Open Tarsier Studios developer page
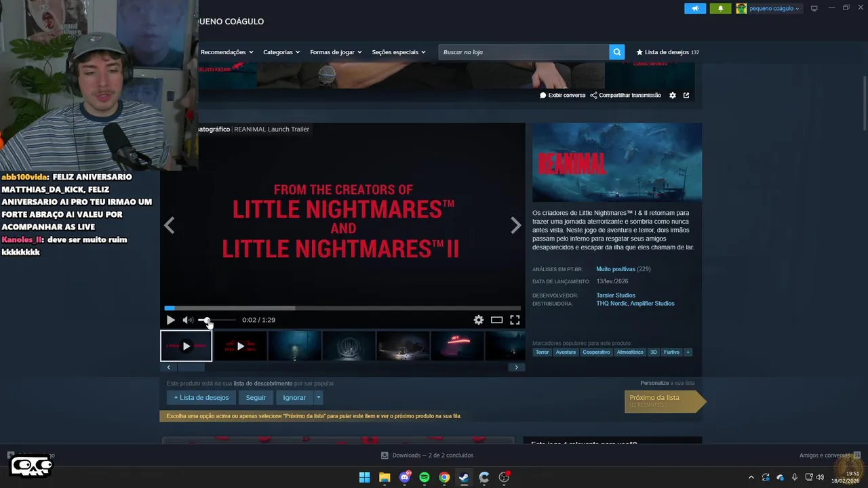 pyautogui.click(x=616, y=296)
